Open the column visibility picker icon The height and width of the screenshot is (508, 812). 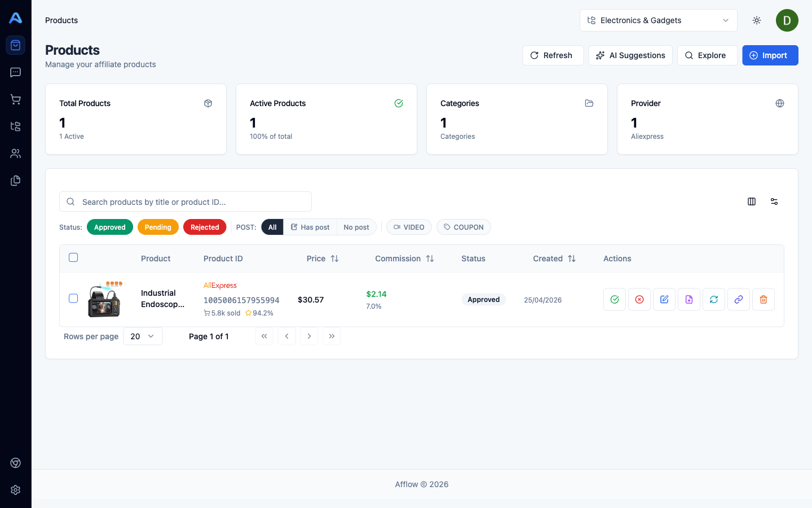(x=751, y=202)
